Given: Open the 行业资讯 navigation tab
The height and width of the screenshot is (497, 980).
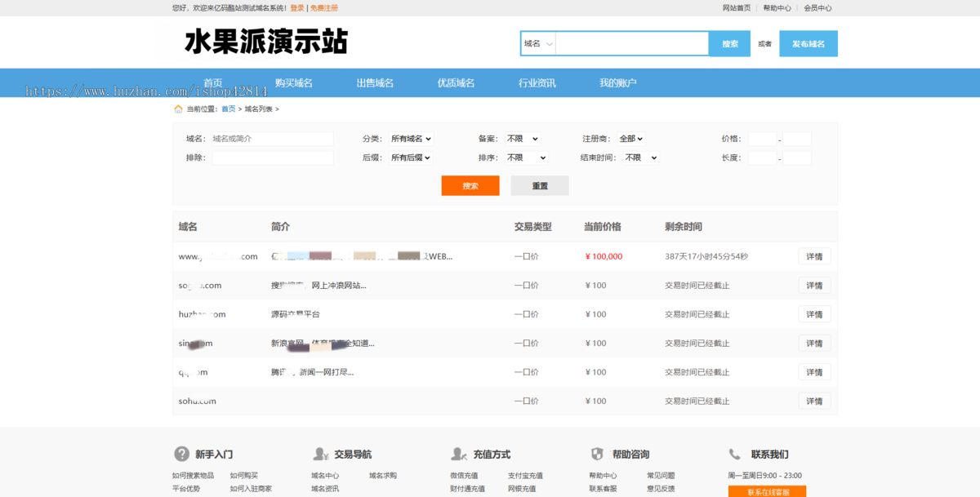Looking at the screenshot, I should coord(537,82).
